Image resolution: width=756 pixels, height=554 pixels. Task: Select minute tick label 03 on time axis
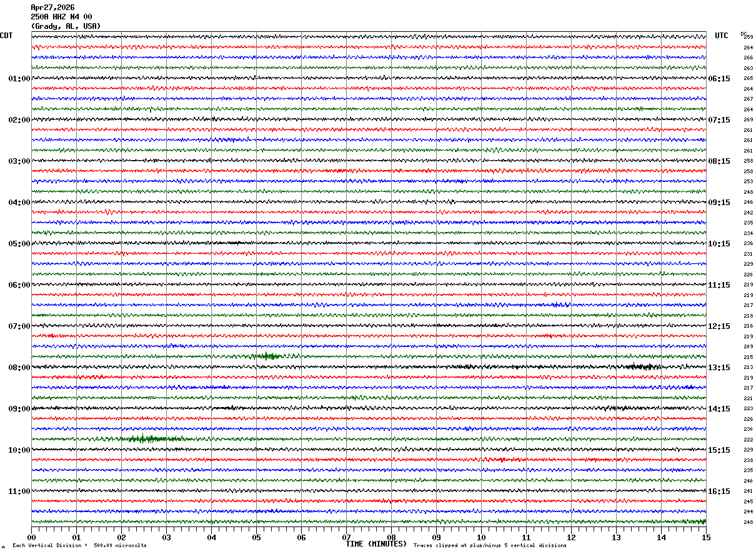(166, 537)
